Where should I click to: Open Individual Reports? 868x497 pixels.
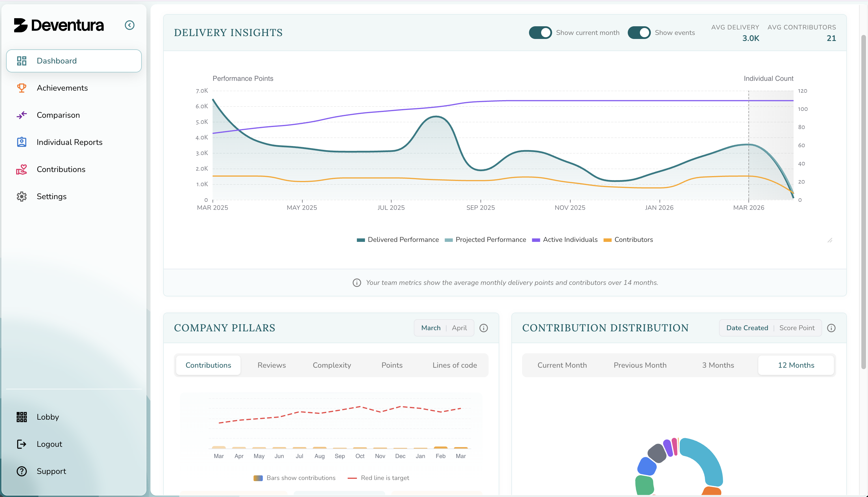(x=69, y=142)
